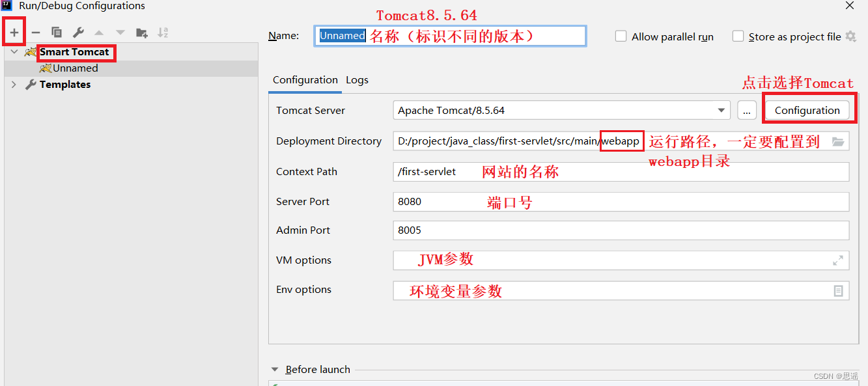This screenshot has width=868, height=386.
Task: Click the Deployment Directory label
Action: (329, 141)
